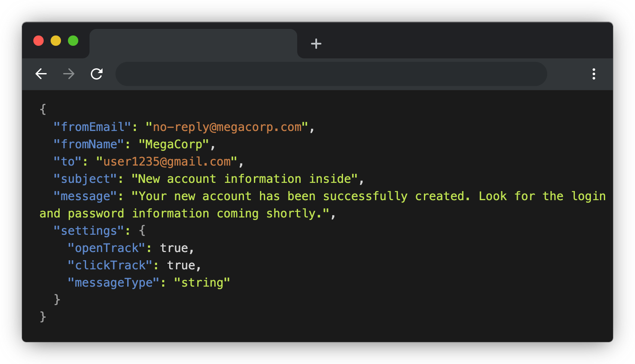
Task: Click the "string" value
Action: [x=202, y=283]
